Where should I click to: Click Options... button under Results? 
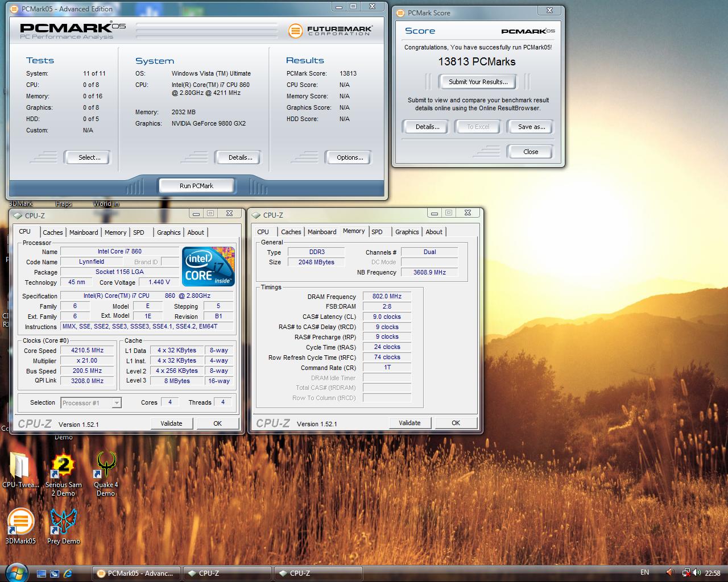pyautogui.click(x=350, y=157)
